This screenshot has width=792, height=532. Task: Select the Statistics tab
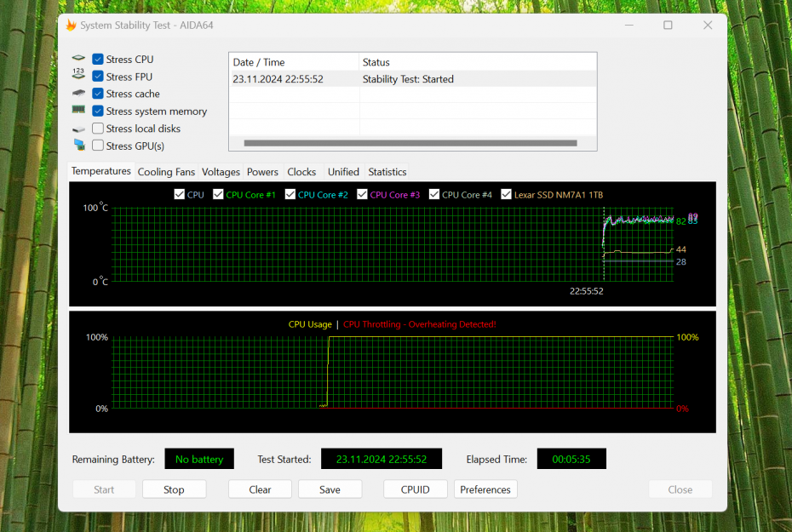(387, 172)
